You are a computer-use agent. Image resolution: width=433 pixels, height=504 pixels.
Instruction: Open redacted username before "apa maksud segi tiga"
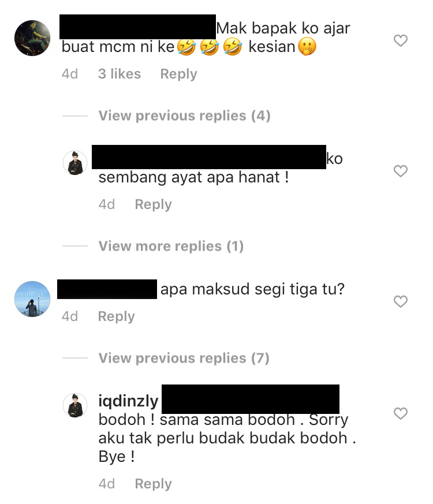pyautogui.click(x=107, y=289)
